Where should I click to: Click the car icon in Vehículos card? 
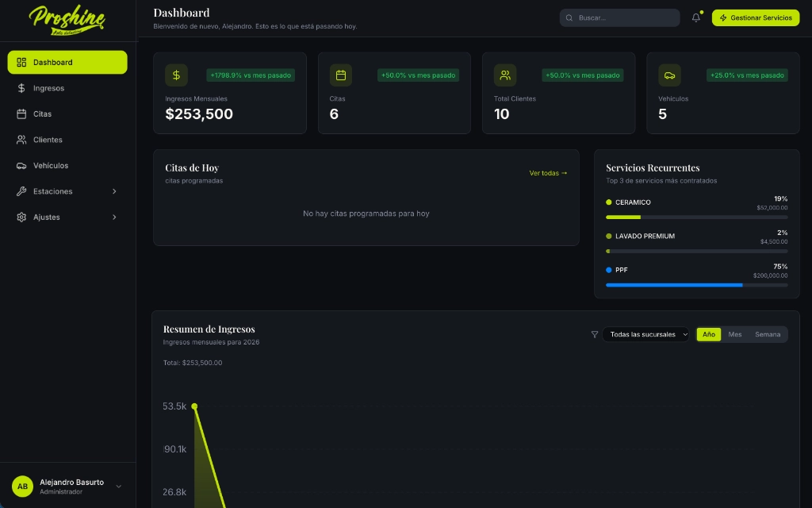click(x=669, y=75)
